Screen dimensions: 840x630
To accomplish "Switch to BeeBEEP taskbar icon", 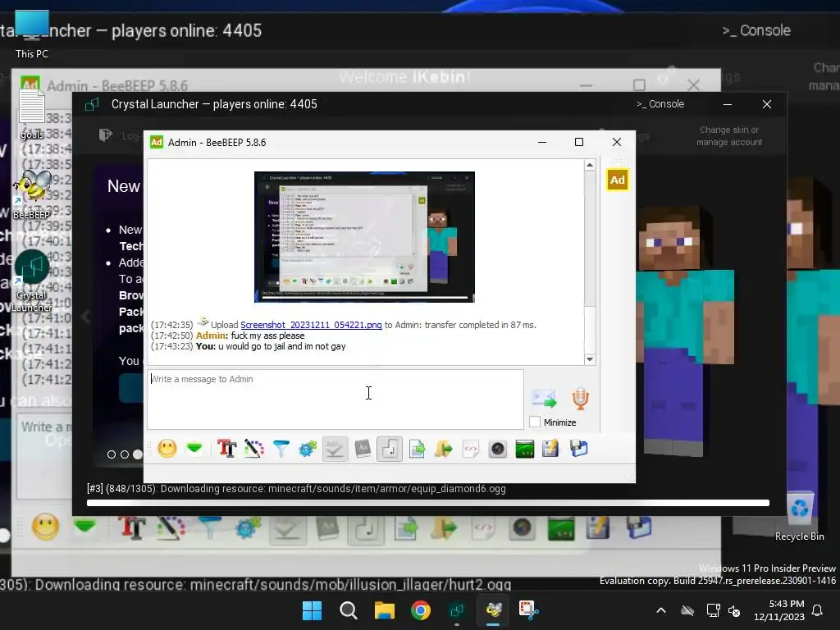I will point(493,610).
